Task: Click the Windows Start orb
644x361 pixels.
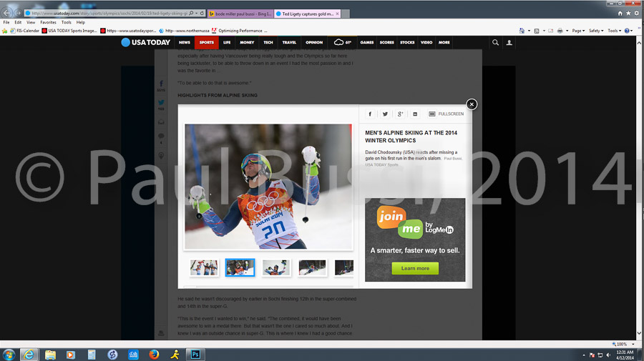Action: (x=9, y=354)
